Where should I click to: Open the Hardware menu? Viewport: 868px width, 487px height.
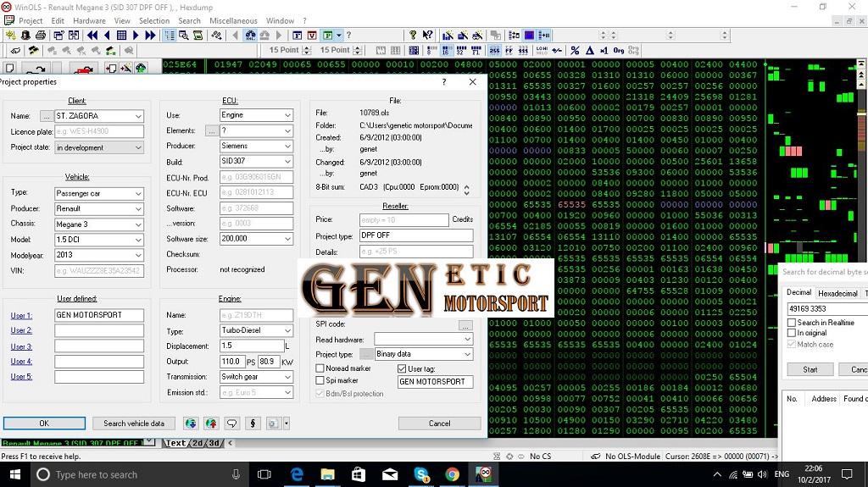89,20
